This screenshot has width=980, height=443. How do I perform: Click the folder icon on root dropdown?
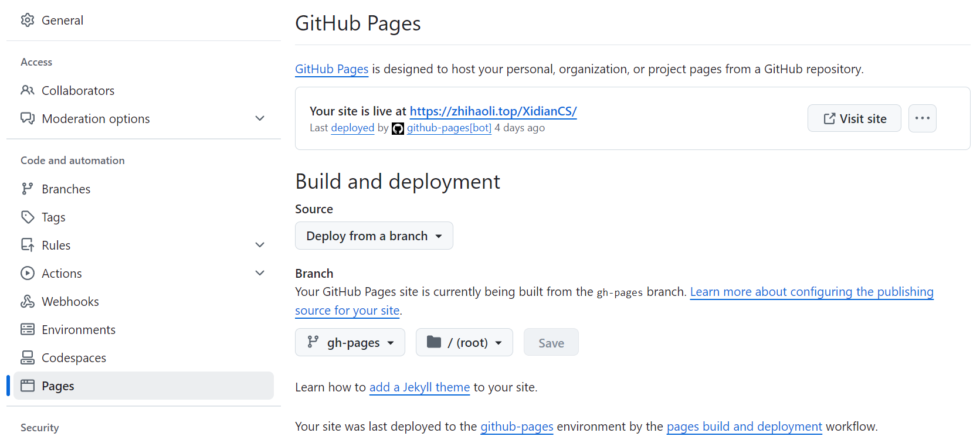[434, 342]
